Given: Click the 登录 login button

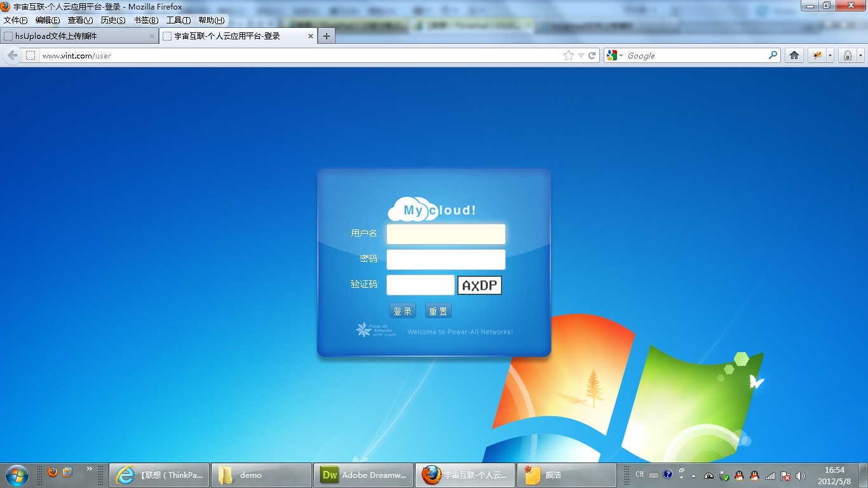Looking at the screenshot, I should (x=403, y=311).
